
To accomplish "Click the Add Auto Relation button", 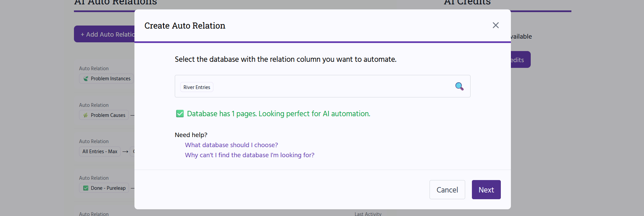I will [105, 34].
